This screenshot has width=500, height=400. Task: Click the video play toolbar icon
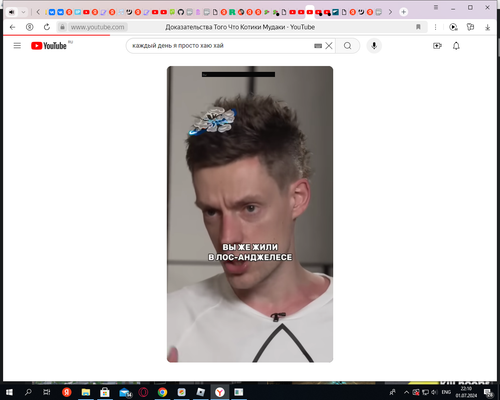click(453, 27)
